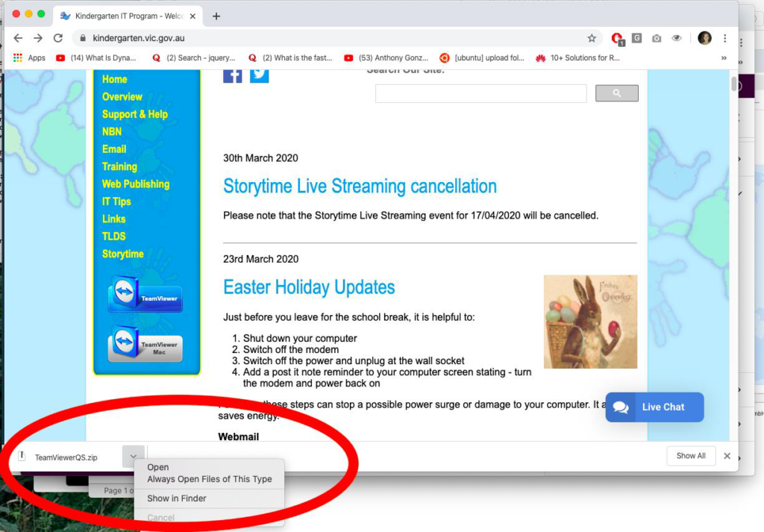Open the "(14) What Is Dyna..." bookmark
Viewport: 764px width, 532px height.
coord(96,57)
